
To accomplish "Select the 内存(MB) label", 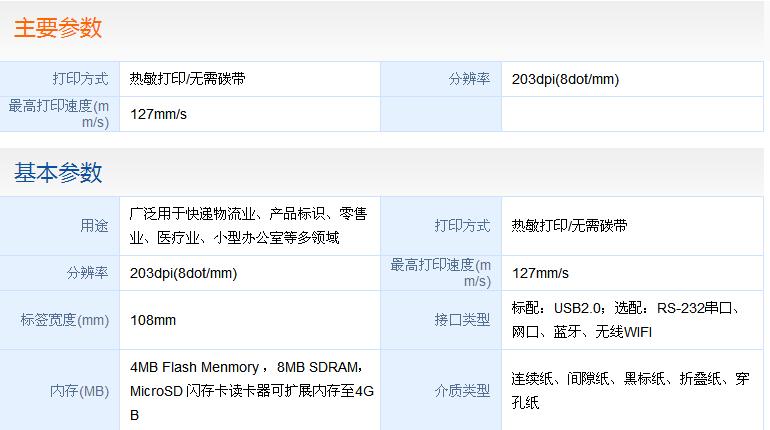I will coord(80,391).
